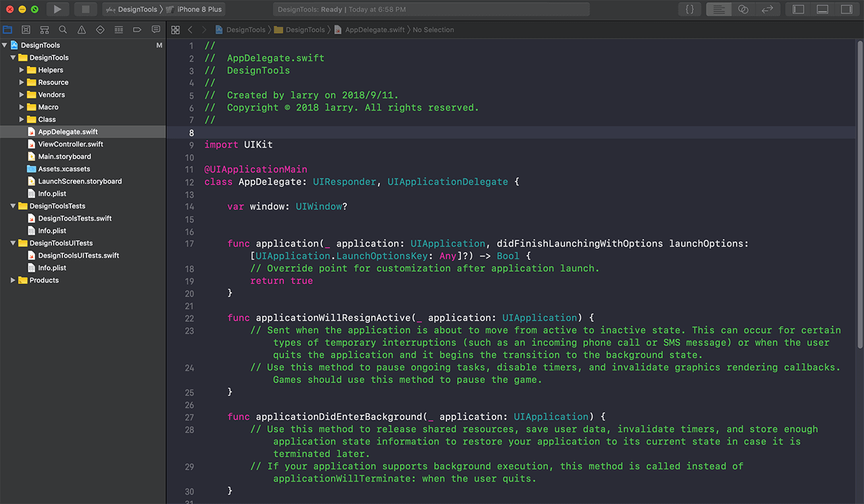Image resolution: width=864 pixels, height=504 pixels.
Task: Toggle the left navigator panel visibility
Action: click(x=799, y=9)
